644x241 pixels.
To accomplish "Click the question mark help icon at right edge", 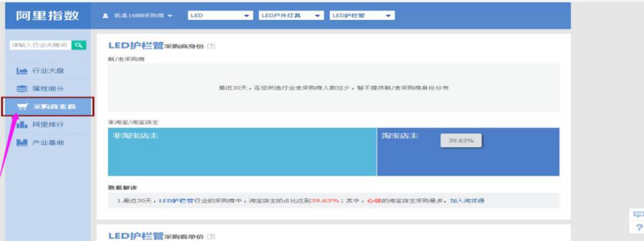I will point(638,227).
